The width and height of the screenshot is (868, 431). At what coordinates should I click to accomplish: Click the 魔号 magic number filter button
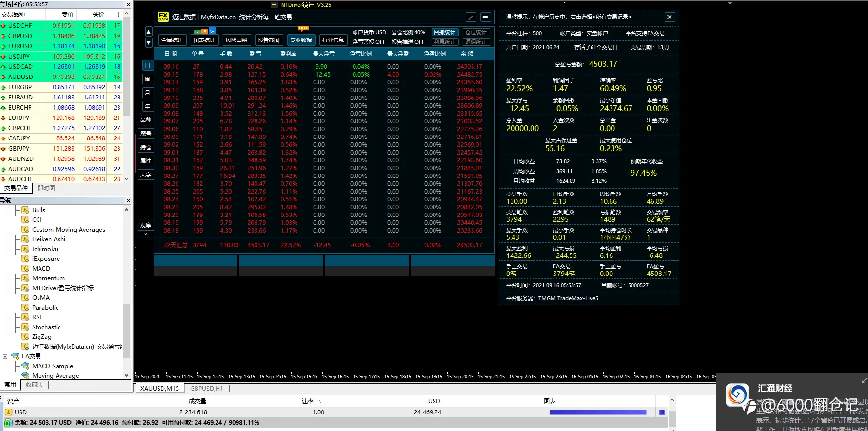146,134
